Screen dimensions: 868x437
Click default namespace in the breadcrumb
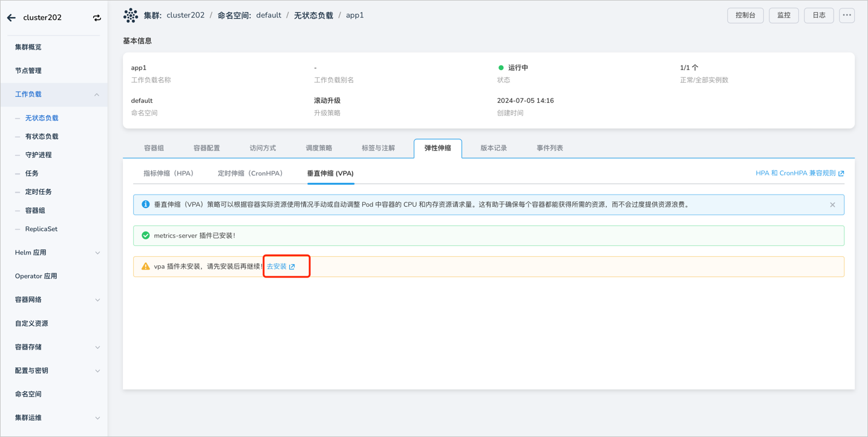[269, 15]
